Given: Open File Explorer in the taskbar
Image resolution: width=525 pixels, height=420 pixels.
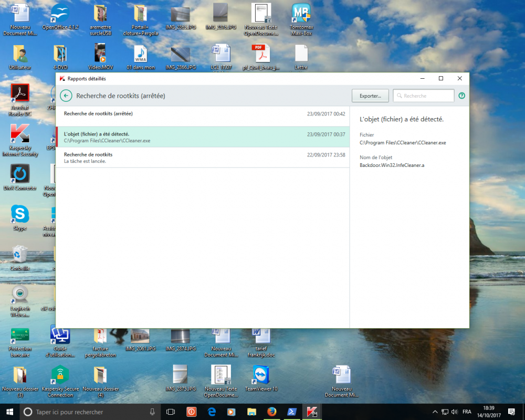Looking at the screenshot, I should point(251,412).
